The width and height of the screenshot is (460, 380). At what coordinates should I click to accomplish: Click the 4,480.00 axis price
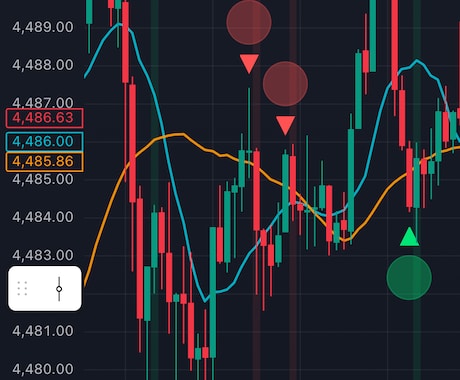click(x=43, y=369)
